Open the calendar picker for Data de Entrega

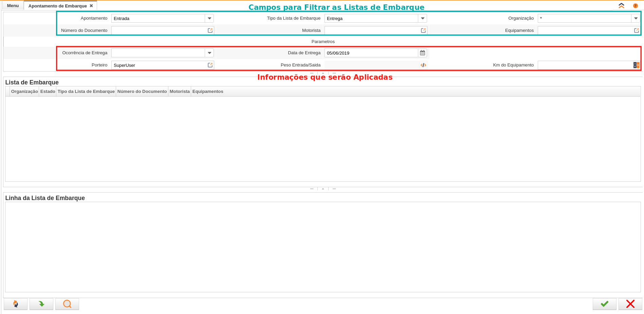(x=422, y=53)
